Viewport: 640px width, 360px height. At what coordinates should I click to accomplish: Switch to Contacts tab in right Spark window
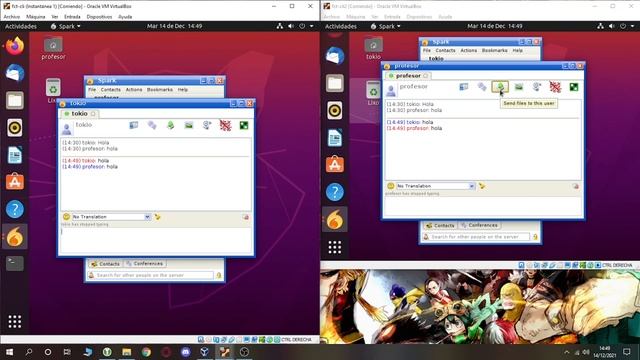440,225
